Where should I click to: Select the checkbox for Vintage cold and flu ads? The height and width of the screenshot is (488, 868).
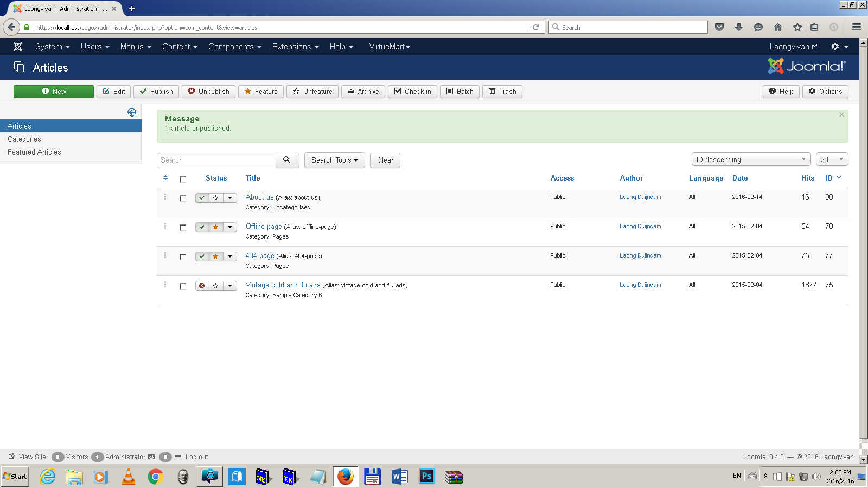point(183,286)
